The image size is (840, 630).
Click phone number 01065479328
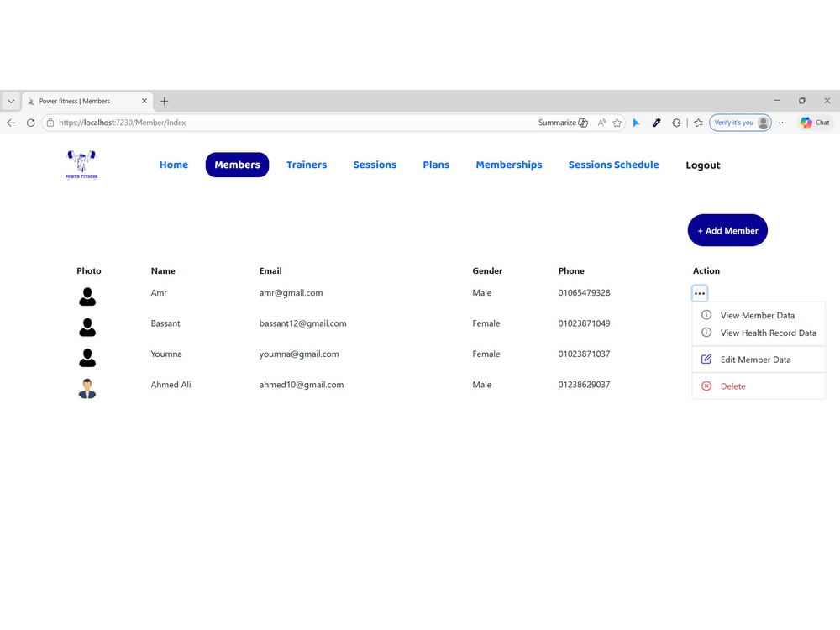click(584, 293)
